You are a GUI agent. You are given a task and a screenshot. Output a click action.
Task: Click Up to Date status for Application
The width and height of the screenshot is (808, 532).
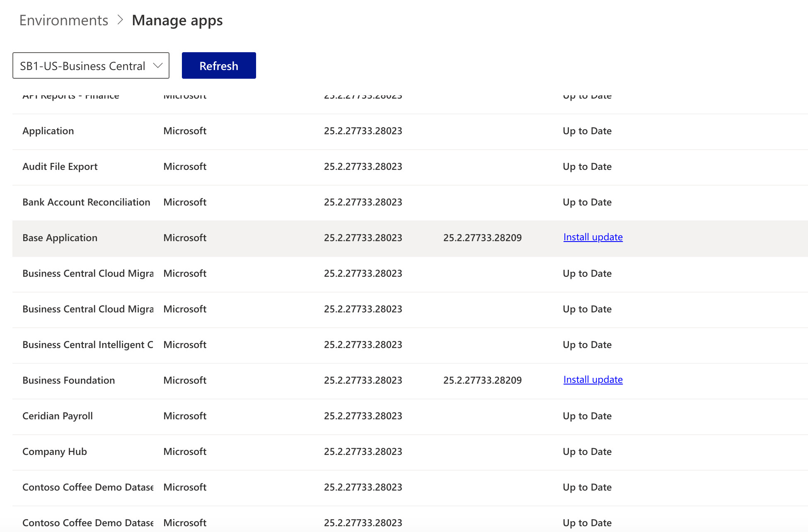[587, 131]
